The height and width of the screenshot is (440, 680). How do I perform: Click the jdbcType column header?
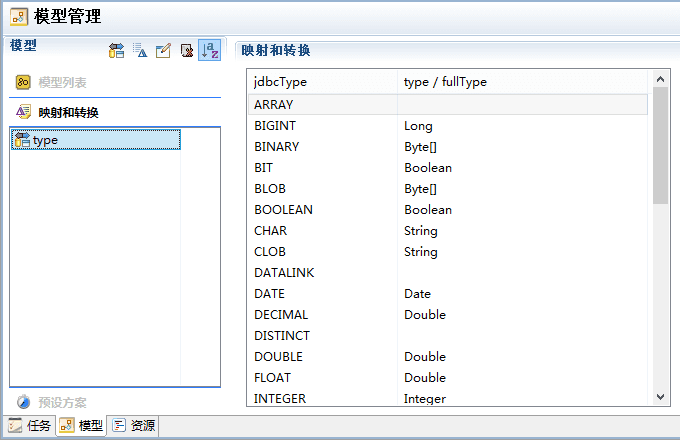pos(323,82)
